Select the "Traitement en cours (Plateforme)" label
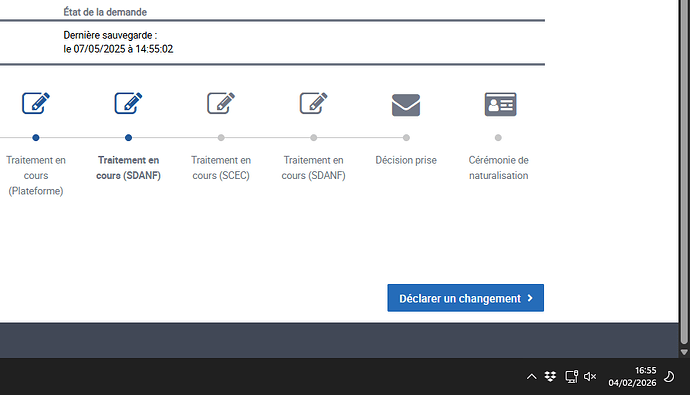 pos(36,176)
